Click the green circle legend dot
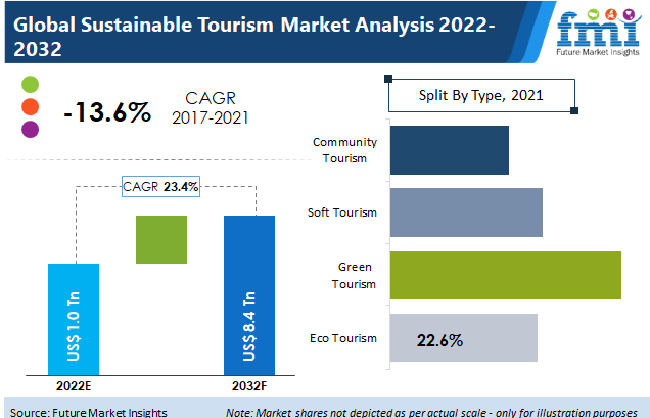Image resolution: width=650 pixels, height=418 pixels. click(30, 84)
